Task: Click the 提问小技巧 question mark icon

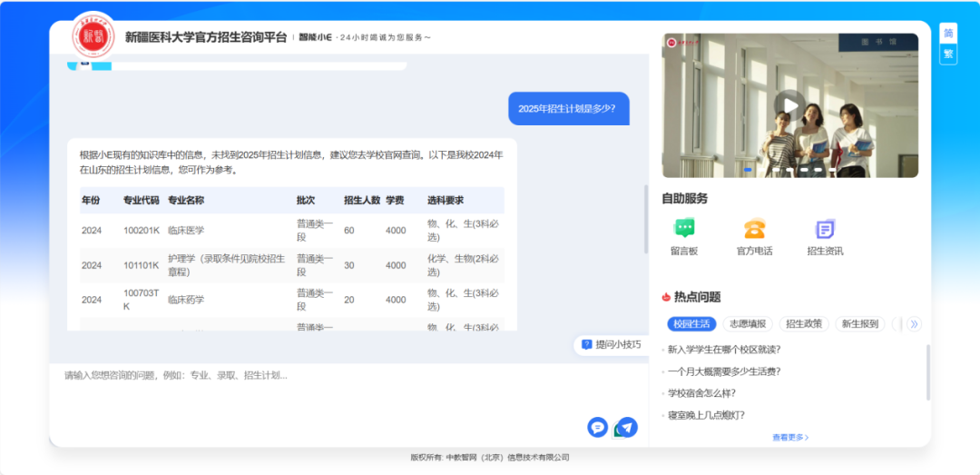Action: (587, 345)
